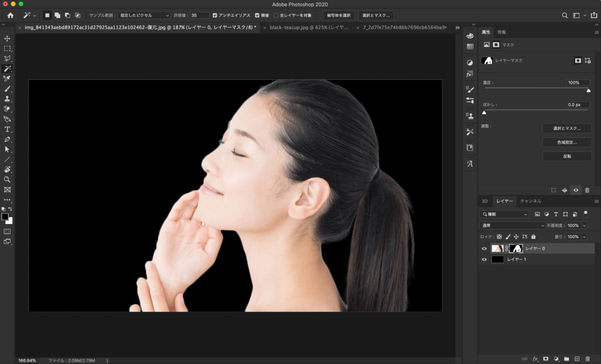Hide レイヤー 1 with its eye icon
The height and width of the screenshot is (364, 601).
[484, 260]
